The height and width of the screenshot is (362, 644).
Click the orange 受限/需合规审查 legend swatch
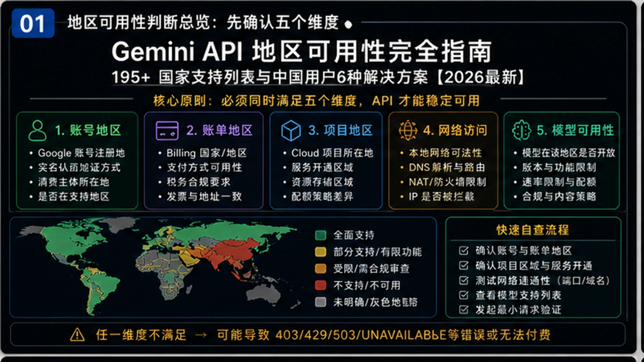pyautogui.click(x=320, y=268)
